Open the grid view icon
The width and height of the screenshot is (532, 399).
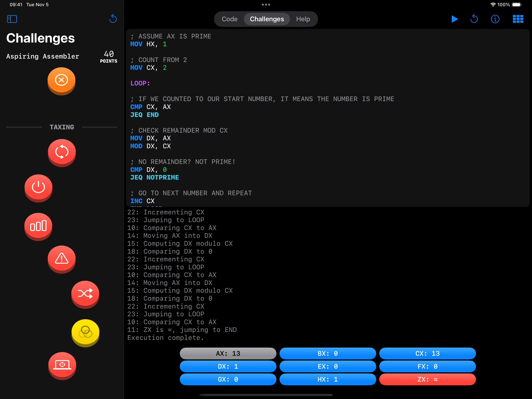point(518,19)
